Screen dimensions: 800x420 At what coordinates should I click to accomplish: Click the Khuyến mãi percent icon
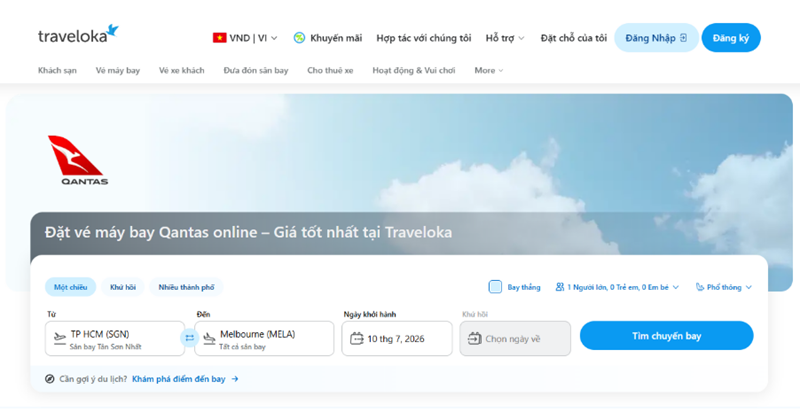(299, 38)
